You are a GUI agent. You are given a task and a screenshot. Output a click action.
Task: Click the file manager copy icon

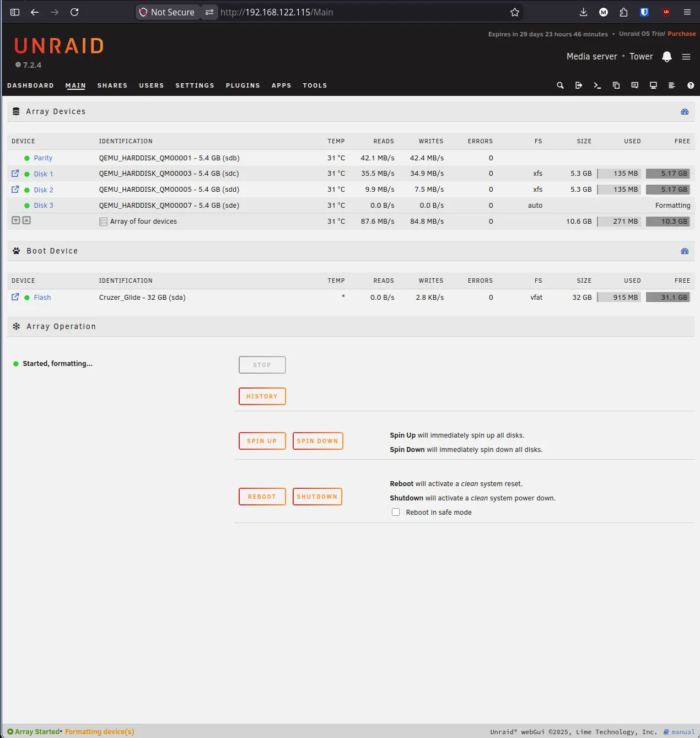pyautogui.click(x=616, y=85)
